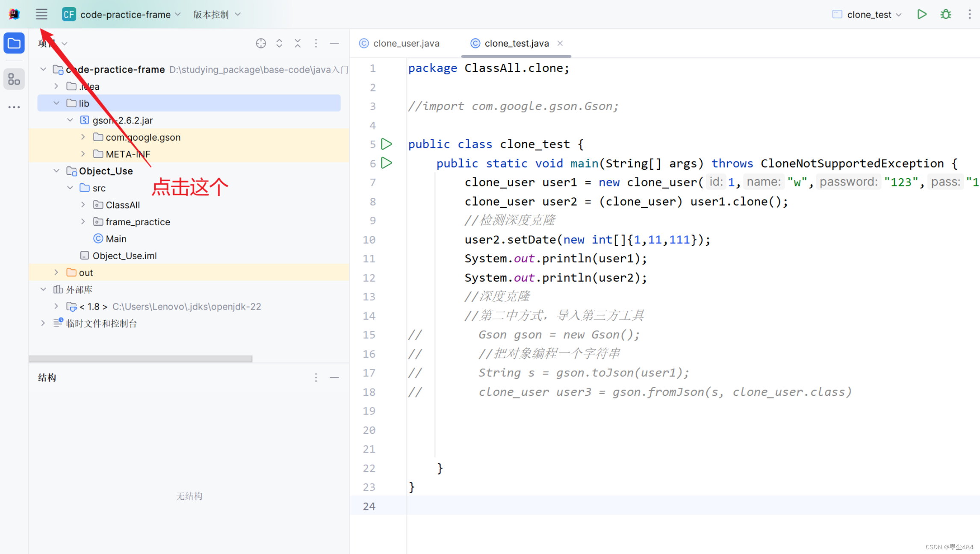Minimize the 结构 panel
Screen dimensions: 980x554
pos(334,377)
